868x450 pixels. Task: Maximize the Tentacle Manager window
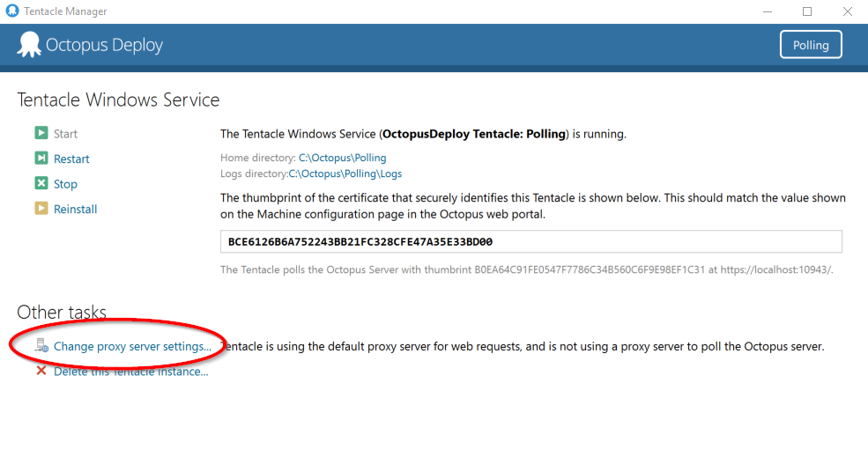[x=807, y=11]
